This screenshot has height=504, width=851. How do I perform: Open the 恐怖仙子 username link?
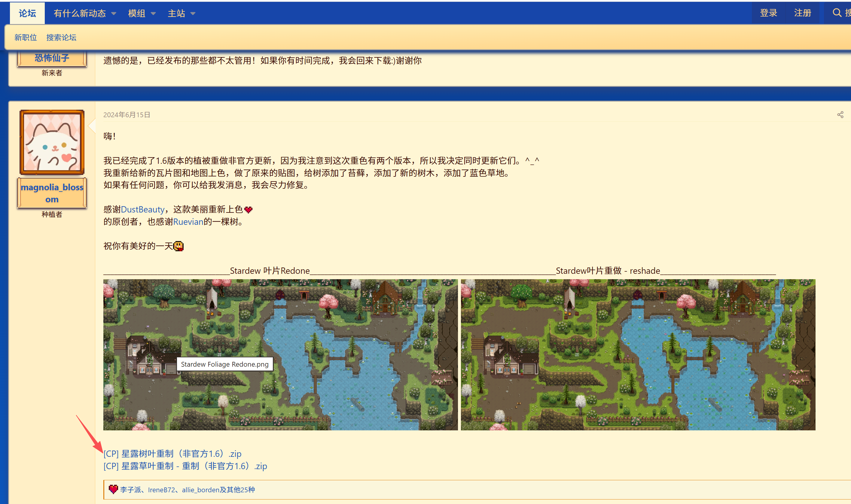(x=52, y=58)
